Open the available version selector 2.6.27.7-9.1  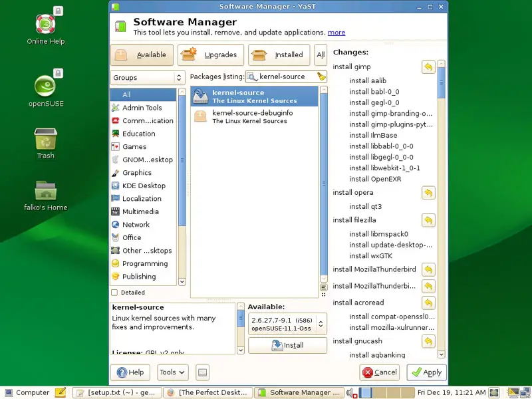coord(287,324)
